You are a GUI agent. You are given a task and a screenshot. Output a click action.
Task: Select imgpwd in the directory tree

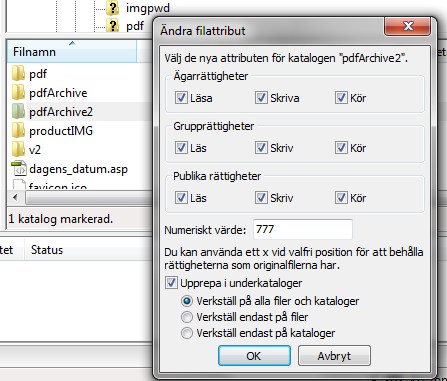click(148, 8)
